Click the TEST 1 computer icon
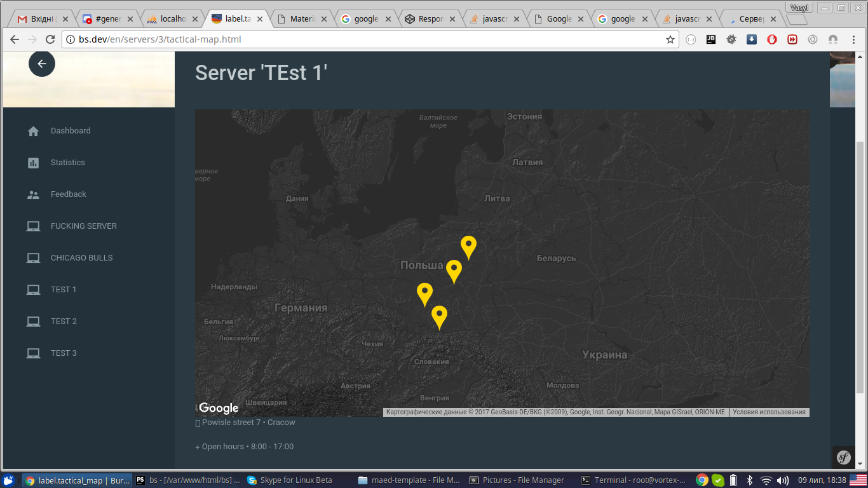Viewport: 868px width, 488px height. click(x=34, y=290)
